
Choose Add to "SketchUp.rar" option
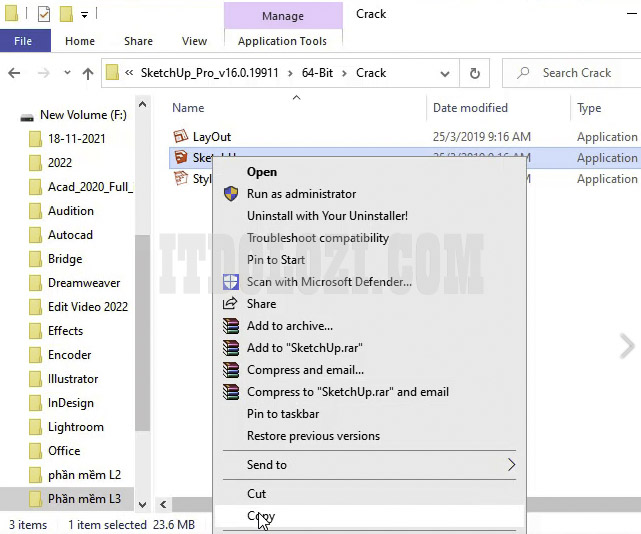(304, 348)
